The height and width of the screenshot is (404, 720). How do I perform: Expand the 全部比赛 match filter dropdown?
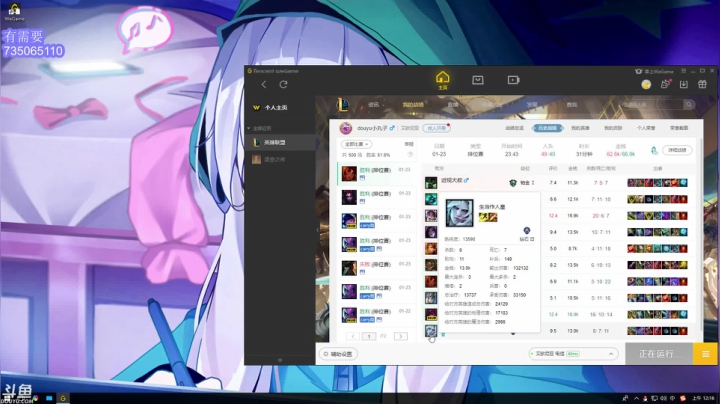click(x=356, y=144)
